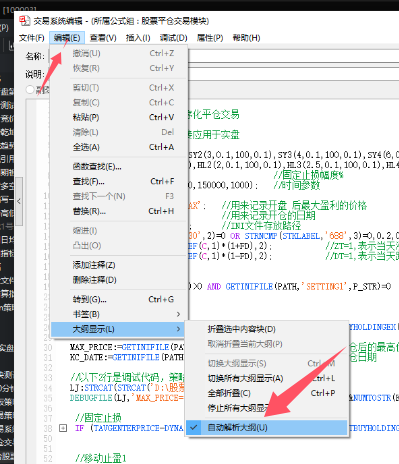This screenshot has height=464, width=399.
Task: Click the //固定止损 comment line
Action: coord(98,417)
